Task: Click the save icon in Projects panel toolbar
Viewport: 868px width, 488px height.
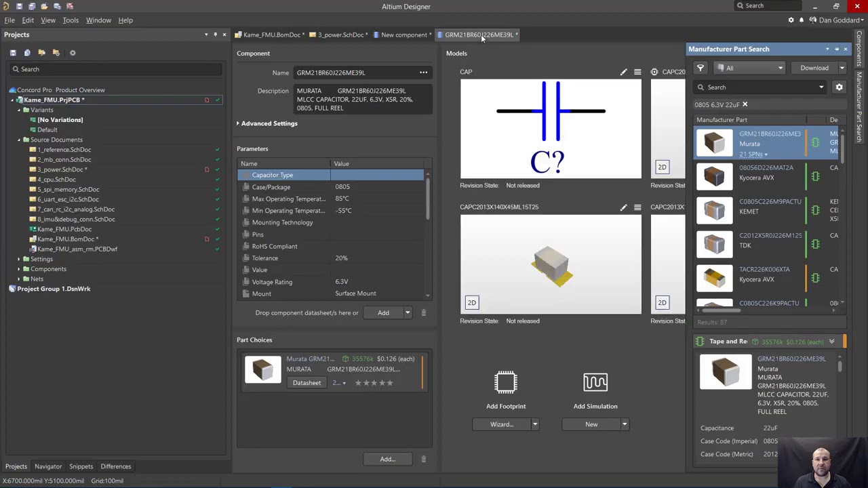Action: coord(13,53)
